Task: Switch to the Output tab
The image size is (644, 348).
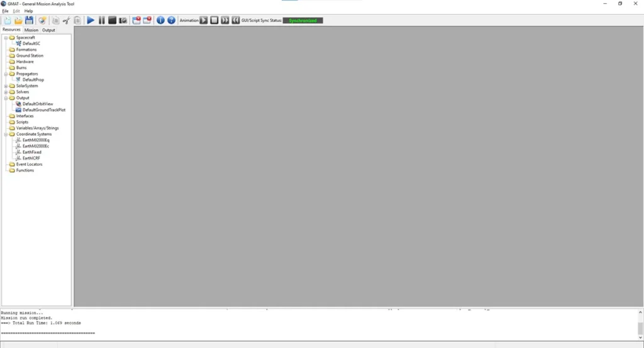Action: pos(48,30)
